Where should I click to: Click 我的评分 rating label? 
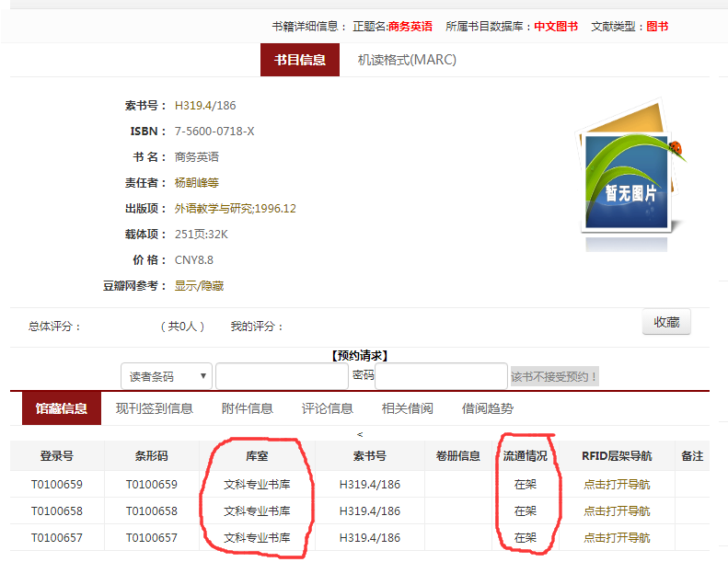pos(257,327)
